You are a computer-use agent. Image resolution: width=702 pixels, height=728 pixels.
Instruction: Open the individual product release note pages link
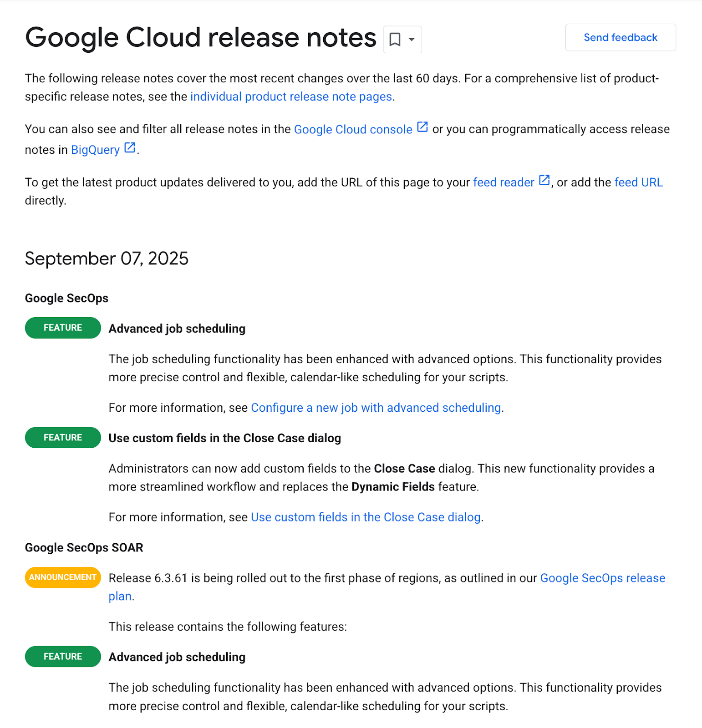click(291, 96)
